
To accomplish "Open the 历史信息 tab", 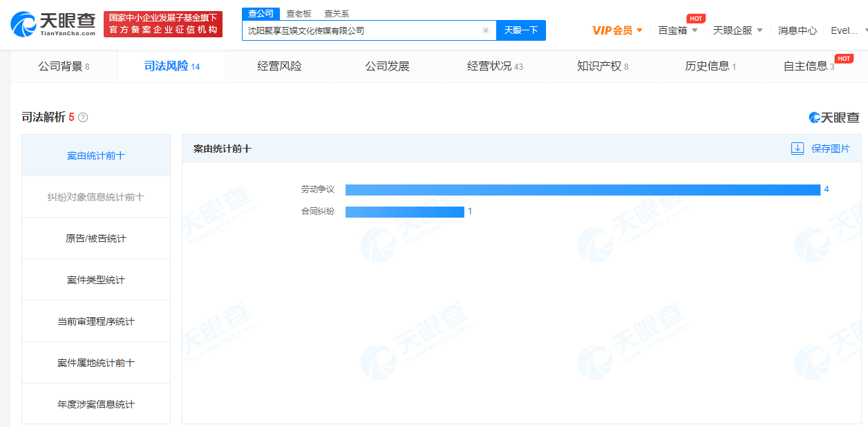I will coord(710,66).
